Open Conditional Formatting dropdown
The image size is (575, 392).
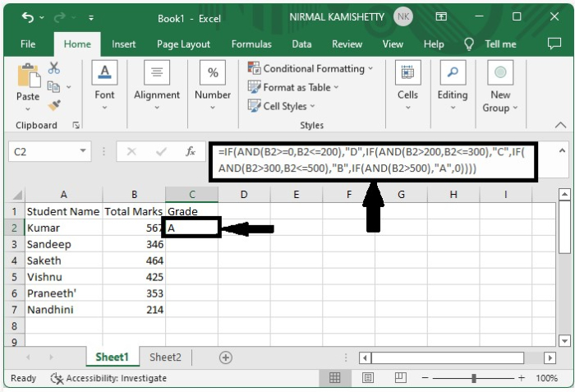pyautogui.click(x=310, y=69)
